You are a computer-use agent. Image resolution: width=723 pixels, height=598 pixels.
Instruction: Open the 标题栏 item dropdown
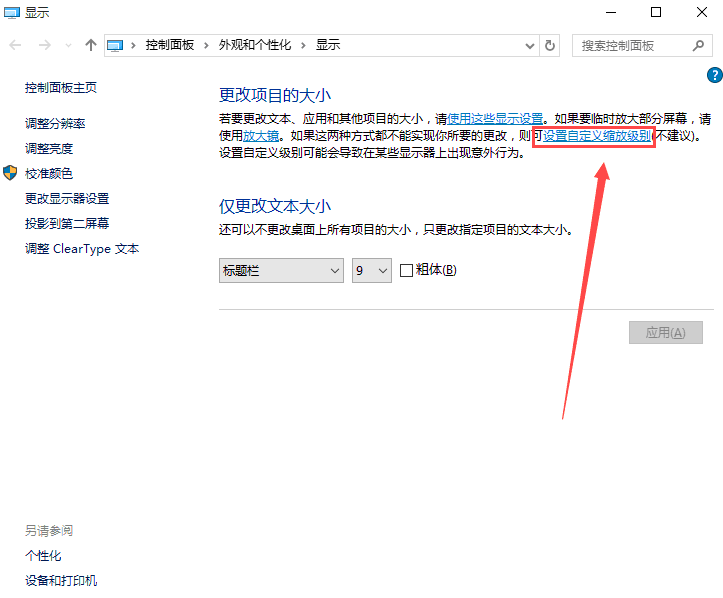tap(281, 270)
